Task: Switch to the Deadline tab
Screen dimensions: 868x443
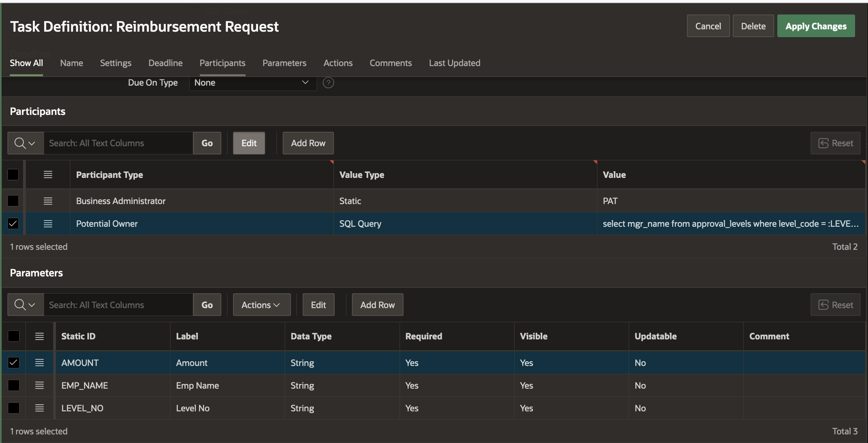Action: 165,63
